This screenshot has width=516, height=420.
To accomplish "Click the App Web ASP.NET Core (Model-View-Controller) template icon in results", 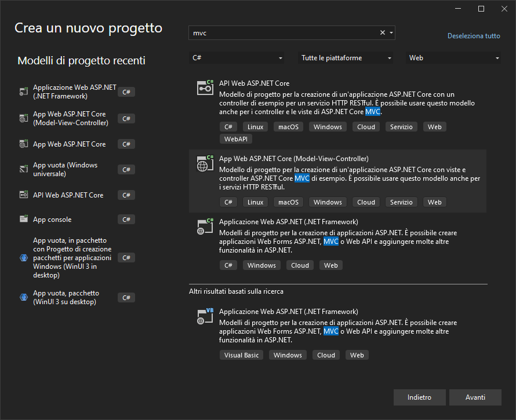I will [205, 163].
